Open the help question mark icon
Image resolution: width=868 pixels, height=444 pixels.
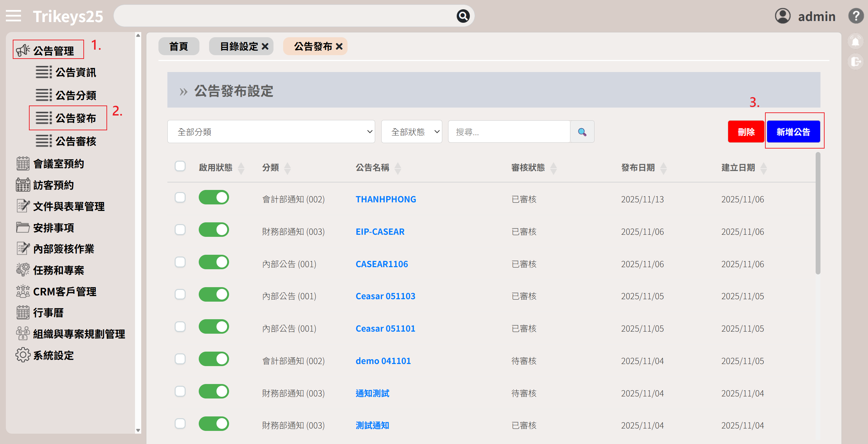856,16
